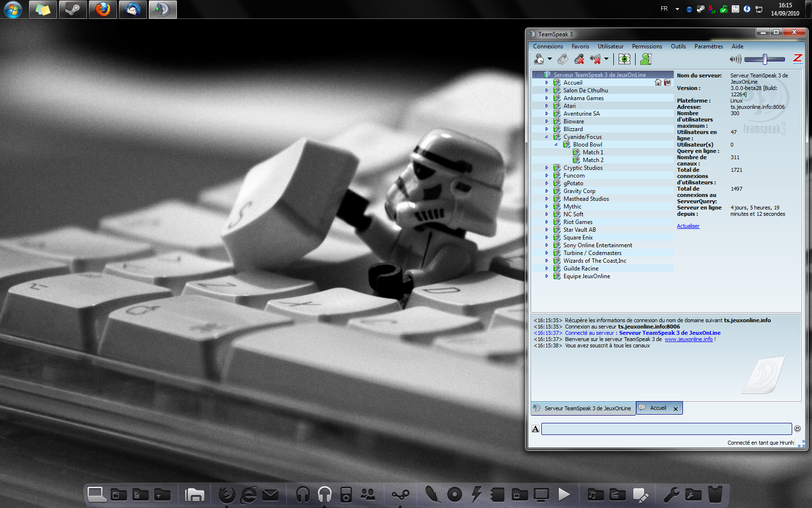Expand the Salon De Cthulhu channel
812x508 pixels.
coord(547,90)
